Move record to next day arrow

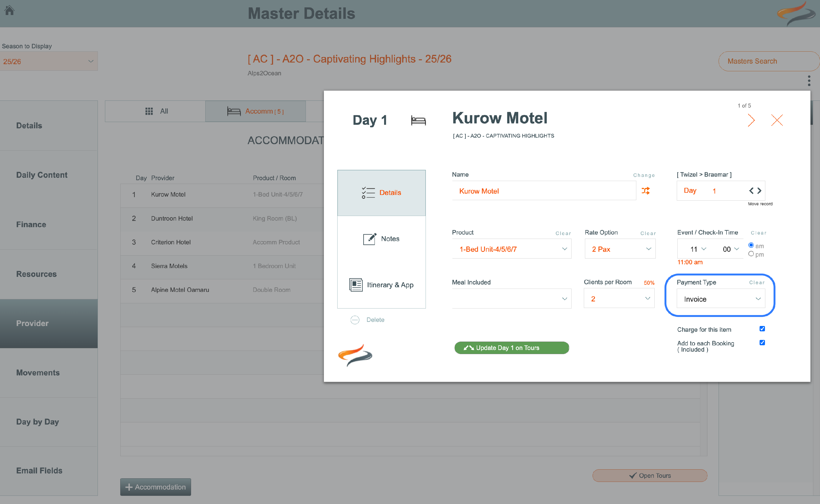tap(760, 191)
